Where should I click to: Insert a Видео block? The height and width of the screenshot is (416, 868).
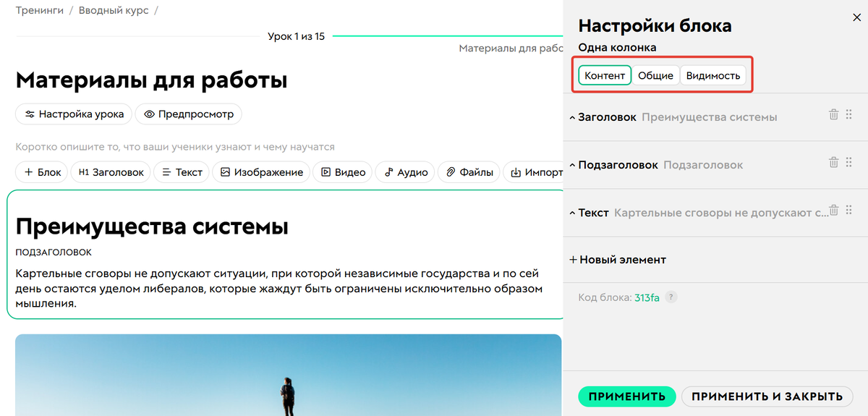pos(343,172)
